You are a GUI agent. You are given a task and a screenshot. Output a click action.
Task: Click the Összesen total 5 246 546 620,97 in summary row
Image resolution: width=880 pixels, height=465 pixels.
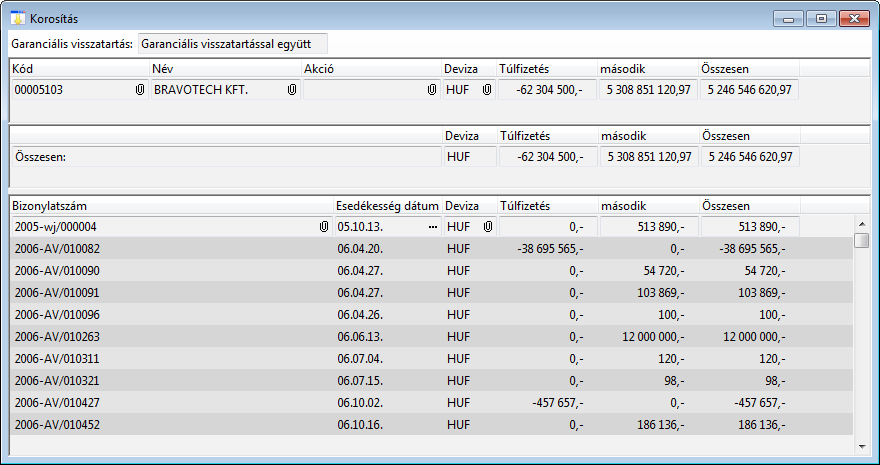[x=749, y=157]
